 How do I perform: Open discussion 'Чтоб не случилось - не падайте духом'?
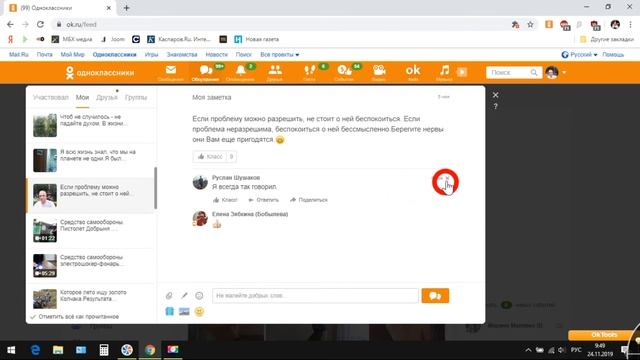point(91,125)
